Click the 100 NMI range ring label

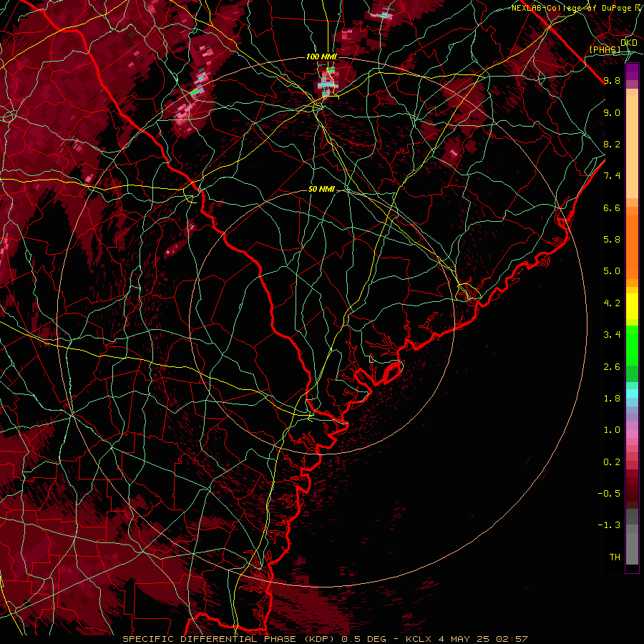[x=321, y=57]
